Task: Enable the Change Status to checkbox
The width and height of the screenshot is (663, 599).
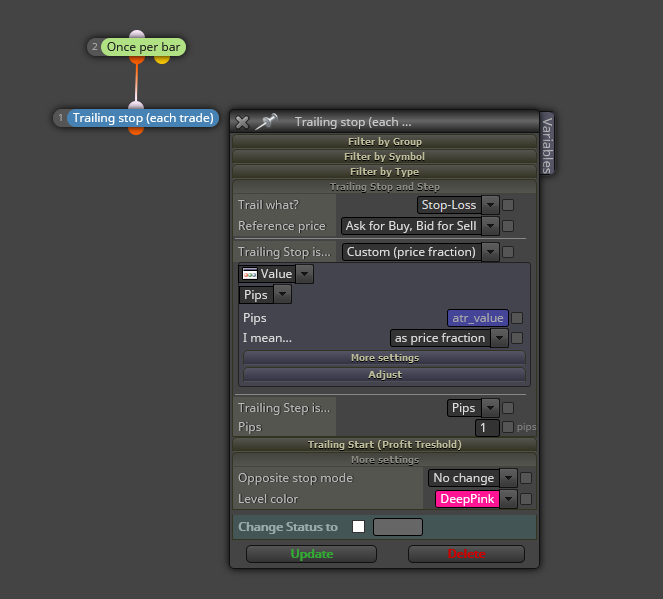Action: click(x=358, y=527)
